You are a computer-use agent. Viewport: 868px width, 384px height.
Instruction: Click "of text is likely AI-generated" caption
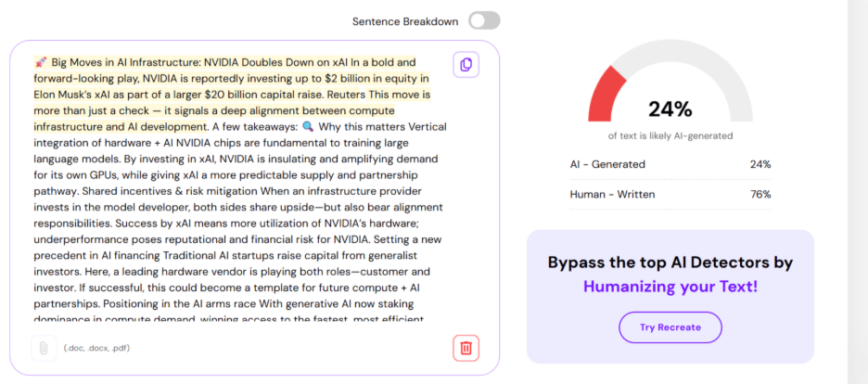point(670,135)
